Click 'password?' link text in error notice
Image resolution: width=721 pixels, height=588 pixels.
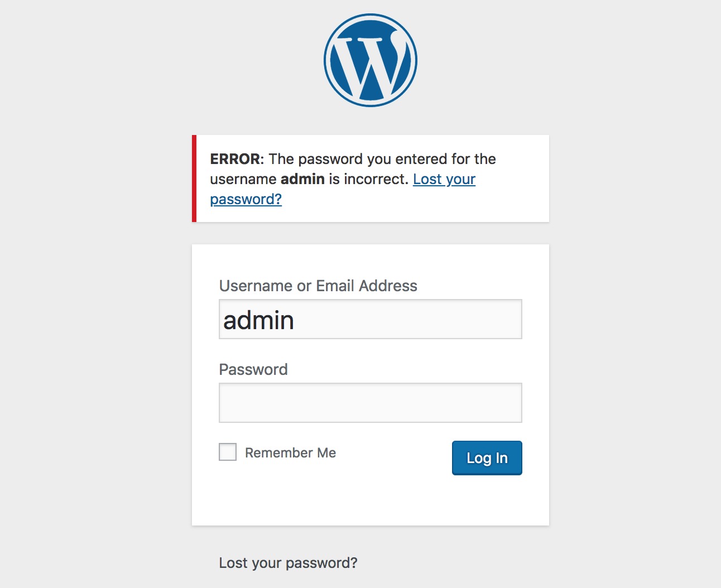(x=246, y=199)
